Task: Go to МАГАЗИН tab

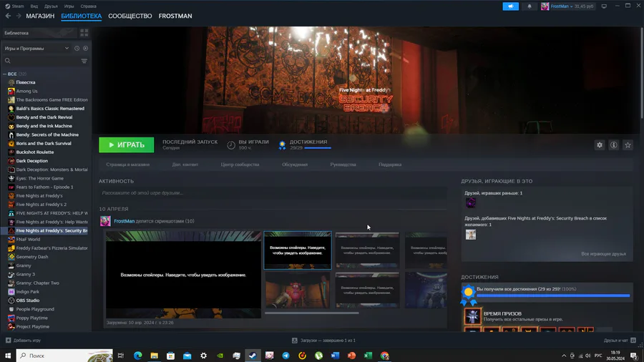Action: coord(40,16)
